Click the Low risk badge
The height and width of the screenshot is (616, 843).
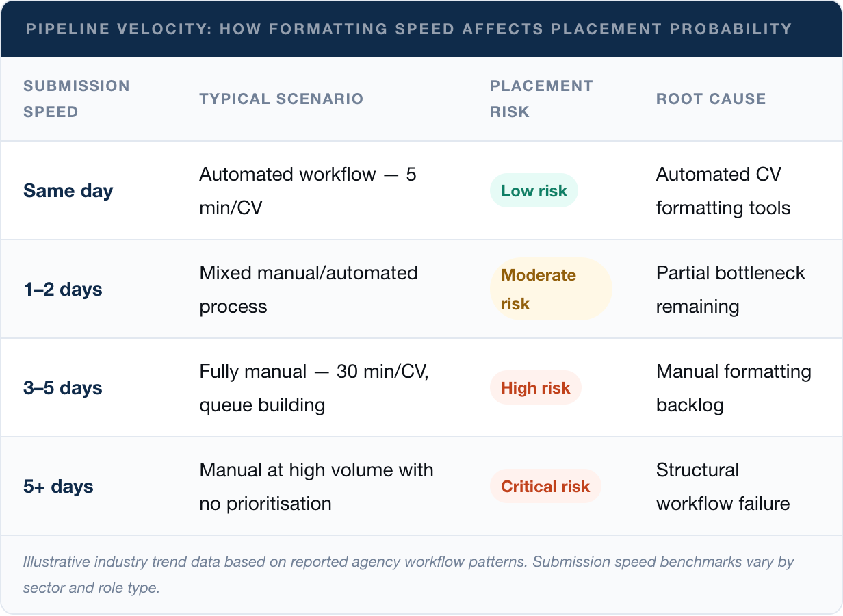(534, 191)
